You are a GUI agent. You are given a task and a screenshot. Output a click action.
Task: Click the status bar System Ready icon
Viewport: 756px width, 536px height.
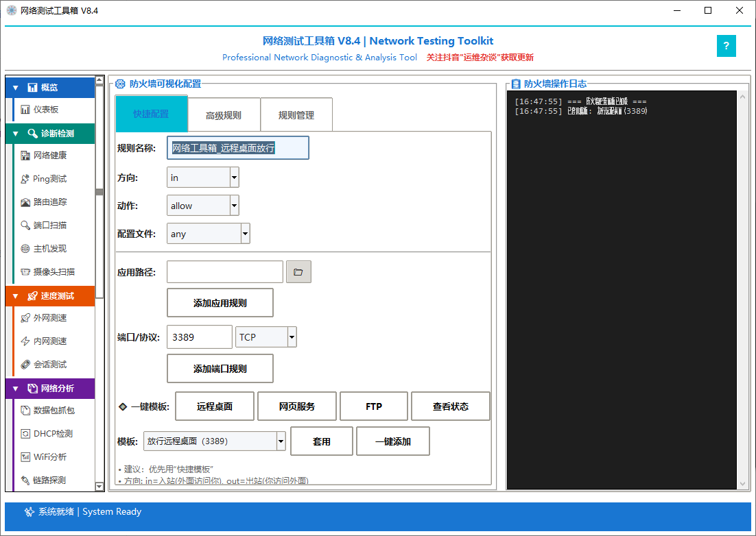click(x=29, y=512)
